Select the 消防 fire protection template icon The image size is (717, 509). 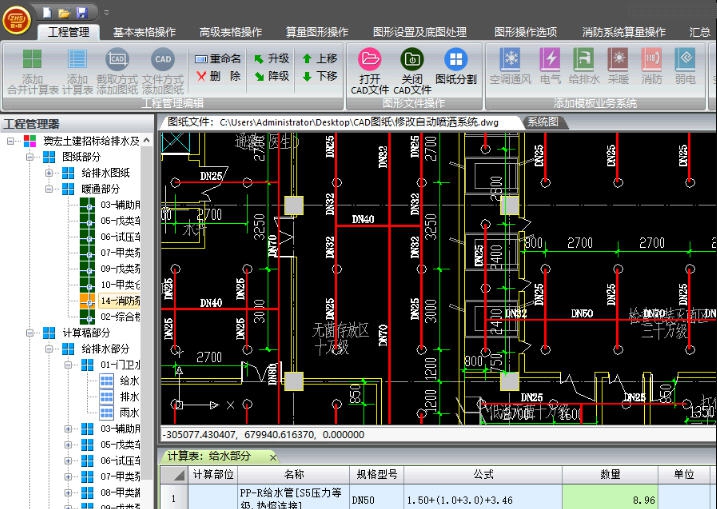pos(652,60)
